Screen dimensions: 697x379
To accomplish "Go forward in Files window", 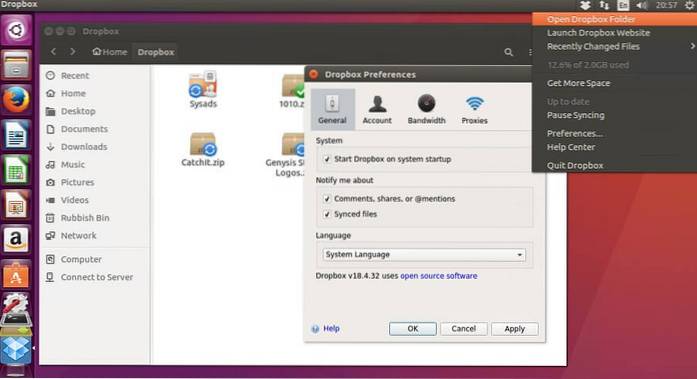I will click(72, 52).
